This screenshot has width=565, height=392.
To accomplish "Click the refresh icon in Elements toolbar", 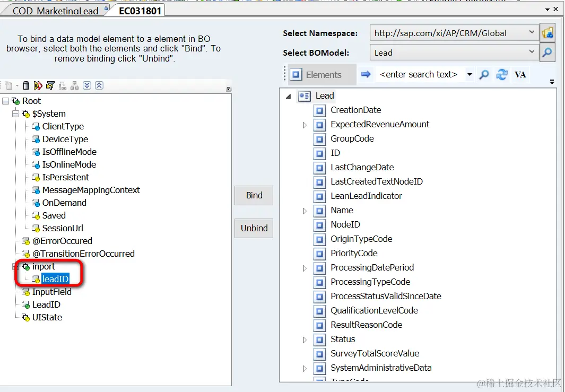I will point(501,75).
